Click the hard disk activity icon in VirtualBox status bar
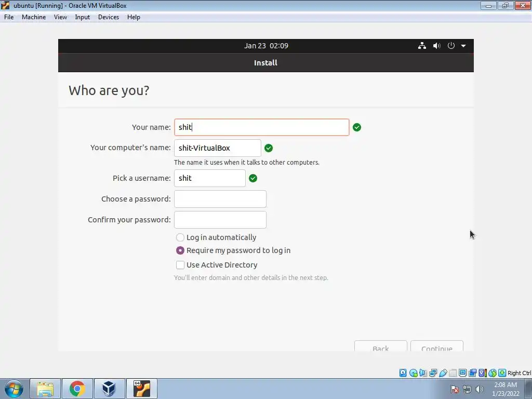The height and width of the screenshot is (399, 532). pyautogui.click(x=403, y=373)
